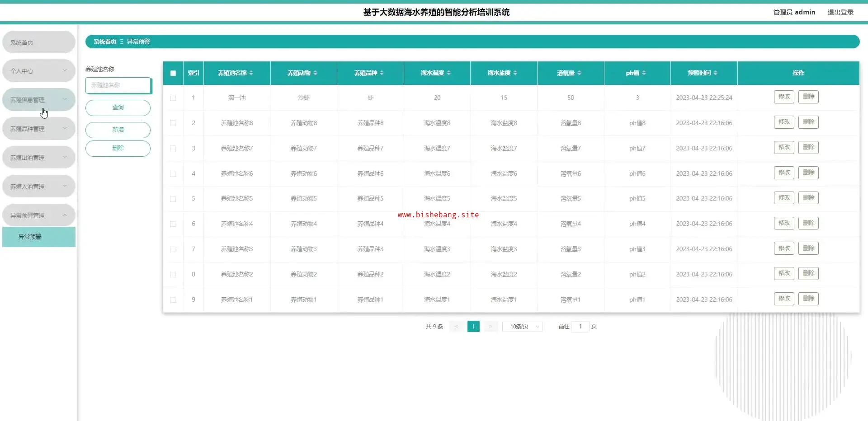This screenshot has height=421, width=868.
Task: Click the 新增 button
Action: [118, 130]
